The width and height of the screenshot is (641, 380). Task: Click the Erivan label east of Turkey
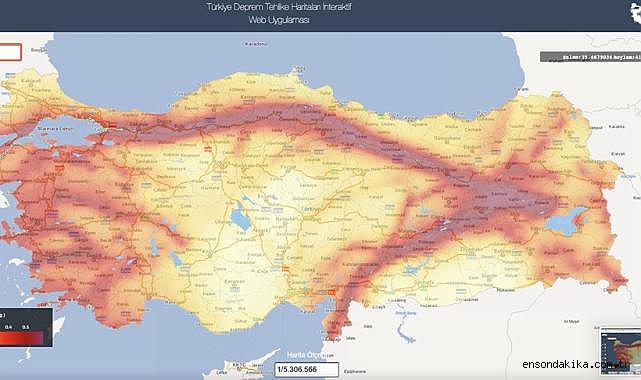point(618,154)
